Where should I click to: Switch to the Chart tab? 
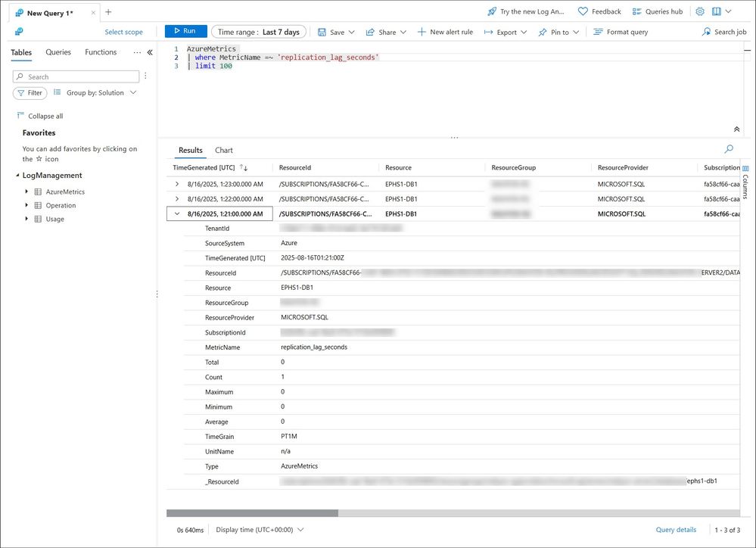click(224, 150)
